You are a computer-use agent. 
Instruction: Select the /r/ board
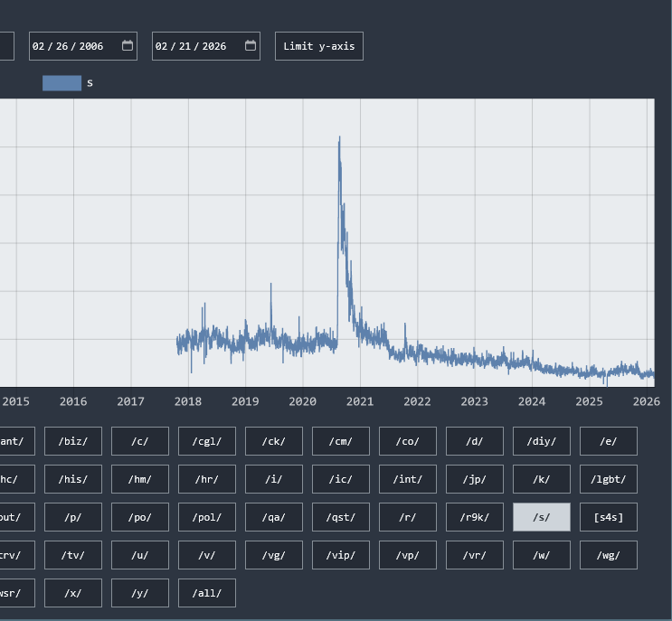(x=408, y=517)
